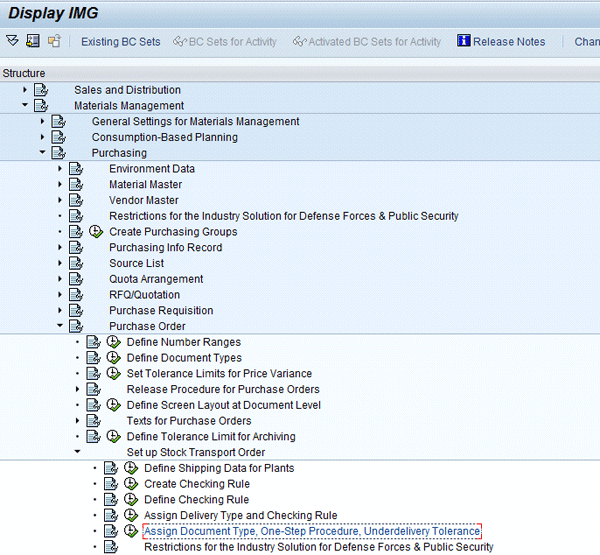Screen dimensions: 600x555
Task: Click the execute icon for Assign Delivery Type and Checking Rule
Action: point(130,516)
